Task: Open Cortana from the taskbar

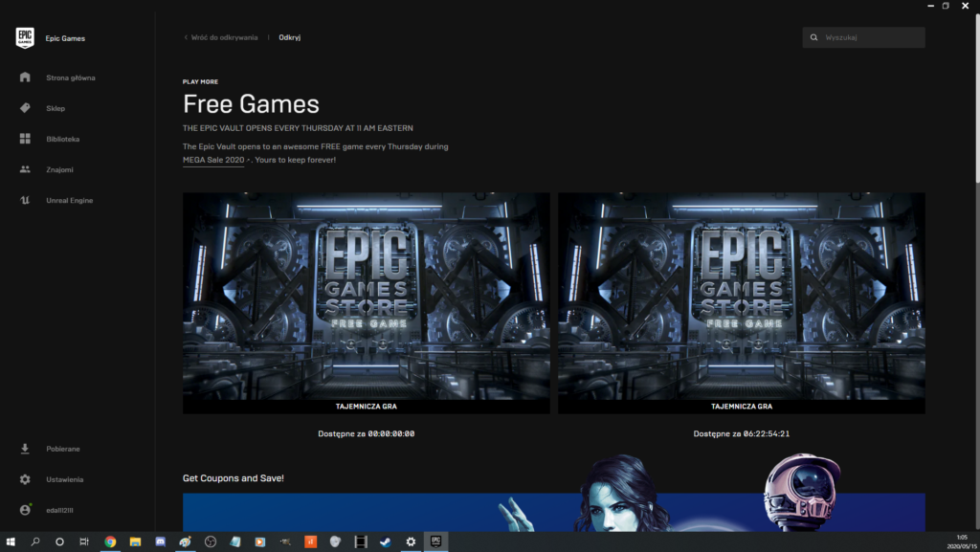Action: 59,542
